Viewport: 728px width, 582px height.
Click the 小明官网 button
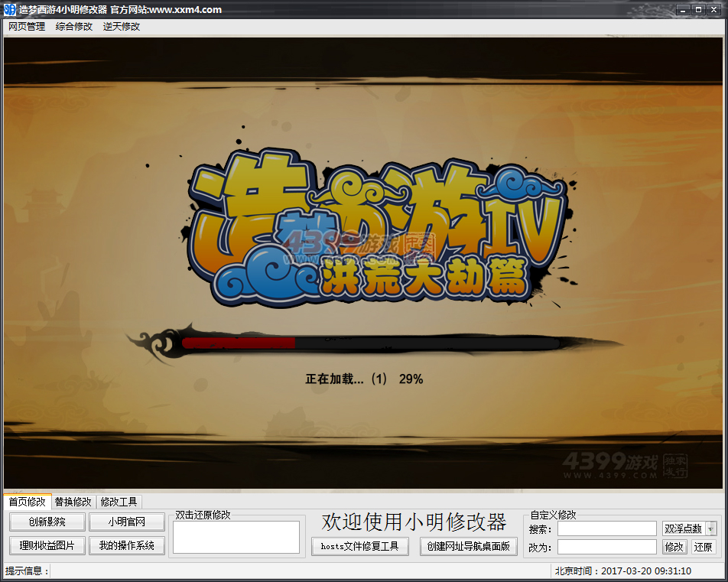[x=127, y=522]
